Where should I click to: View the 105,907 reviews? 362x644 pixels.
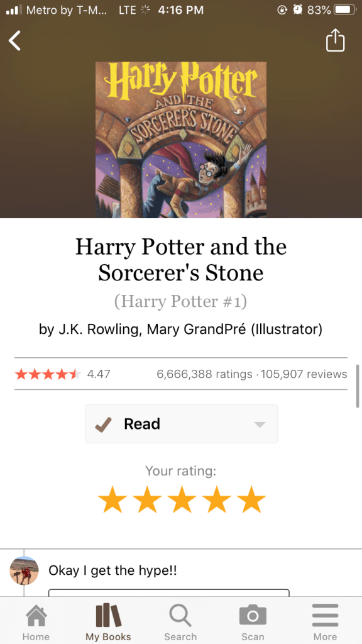coord(304,374)
